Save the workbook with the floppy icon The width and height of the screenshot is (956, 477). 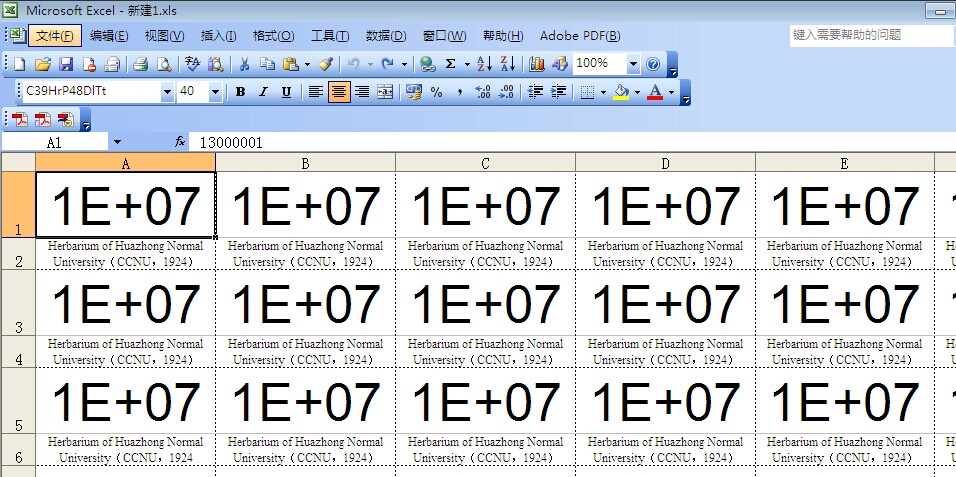coord(66,64)
